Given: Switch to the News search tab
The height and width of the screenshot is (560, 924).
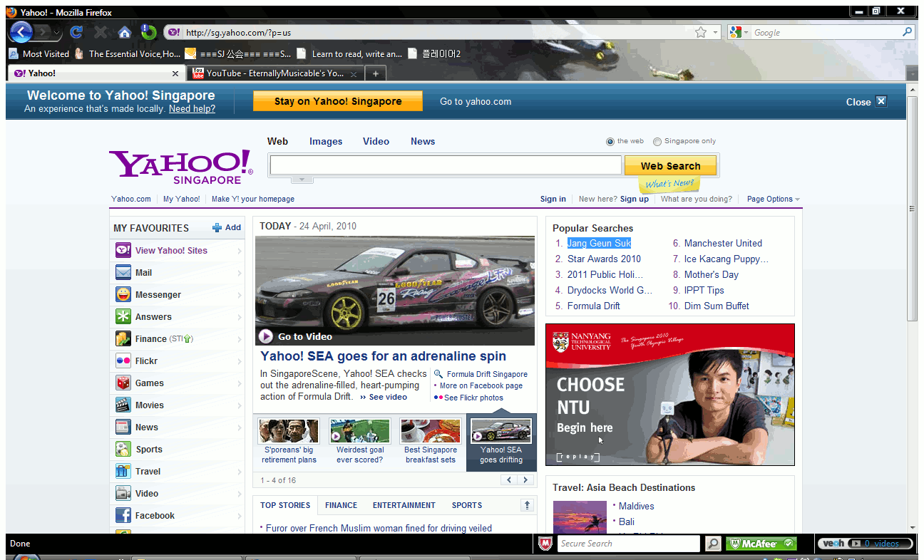Looking at the screenshot, I should 423,141.
